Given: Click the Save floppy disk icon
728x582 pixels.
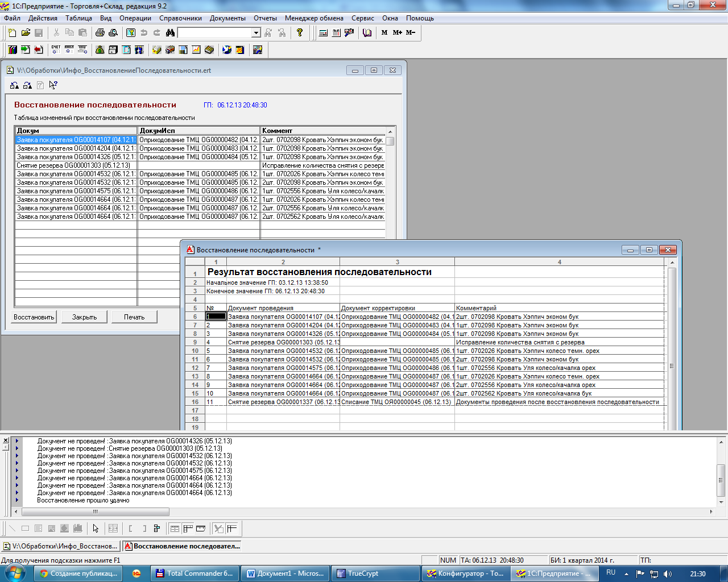Looking at the screenshot, I should pos(39,33).
